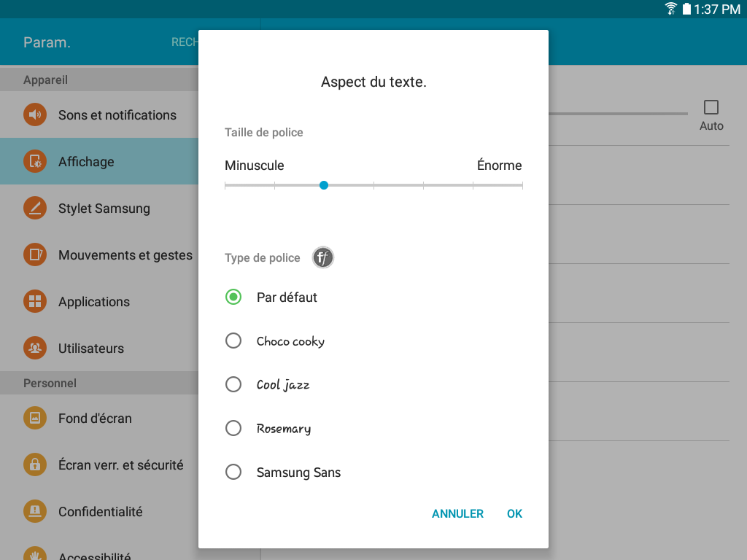
Task: Click the 1:37 PM clock
Action: (716, 9)
